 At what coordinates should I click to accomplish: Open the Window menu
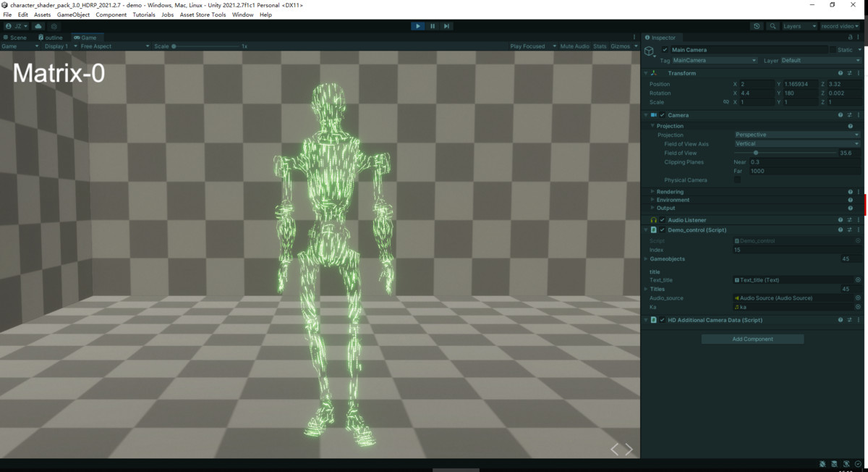pos(242,14)
